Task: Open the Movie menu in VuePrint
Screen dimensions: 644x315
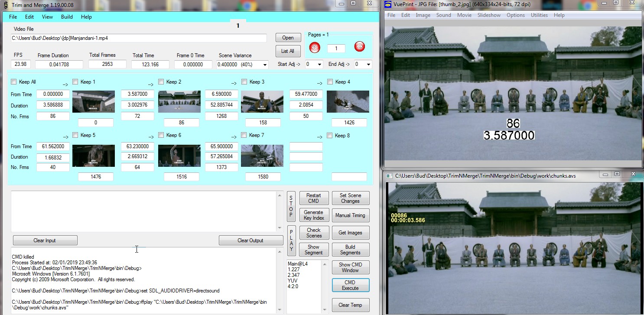Action: click(464, 15)
